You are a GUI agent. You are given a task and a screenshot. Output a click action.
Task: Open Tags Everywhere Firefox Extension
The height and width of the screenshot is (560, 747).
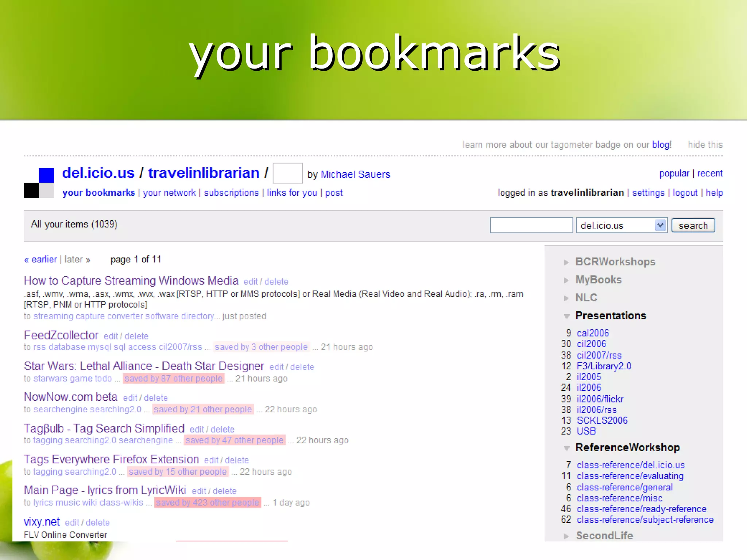tap(111, 459)
